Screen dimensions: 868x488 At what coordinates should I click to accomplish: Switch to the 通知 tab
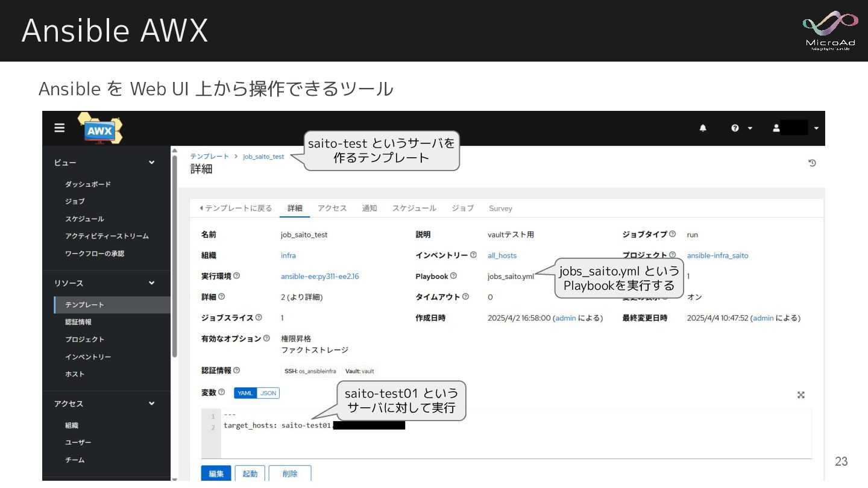(370, 208)
